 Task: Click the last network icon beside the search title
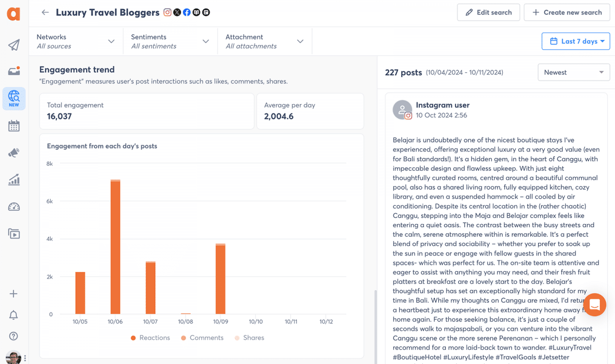click(206, 12)
